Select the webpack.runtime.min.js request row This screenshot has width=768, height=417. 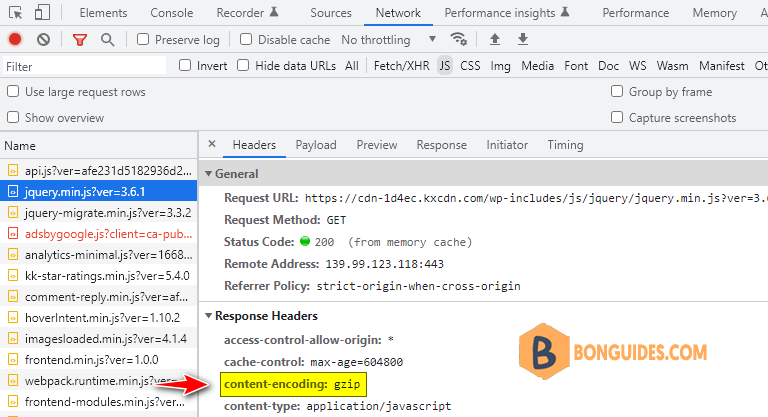[98, 381]
